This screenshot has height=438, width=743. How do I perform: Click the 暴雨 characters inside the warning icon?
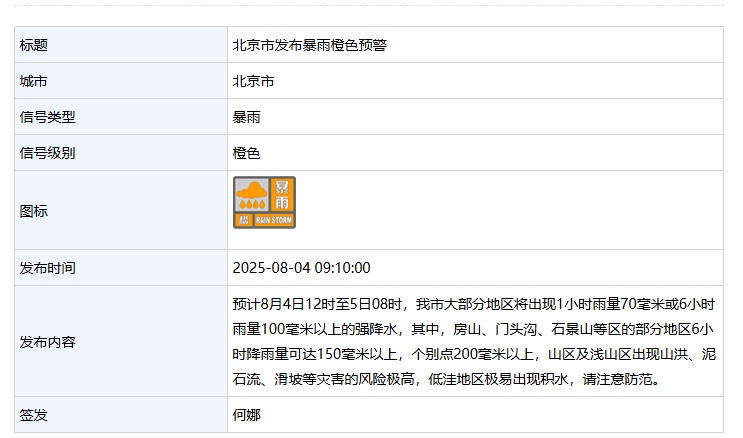click(x=282, y=194)
